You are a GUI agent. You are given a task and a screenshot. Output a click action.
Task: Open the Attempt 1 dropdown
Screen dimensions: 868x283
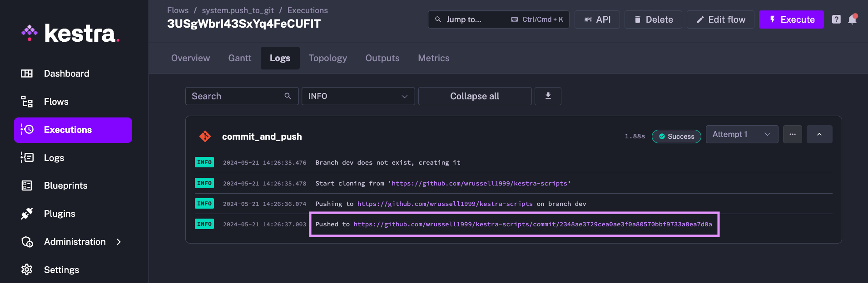(741, 134)
